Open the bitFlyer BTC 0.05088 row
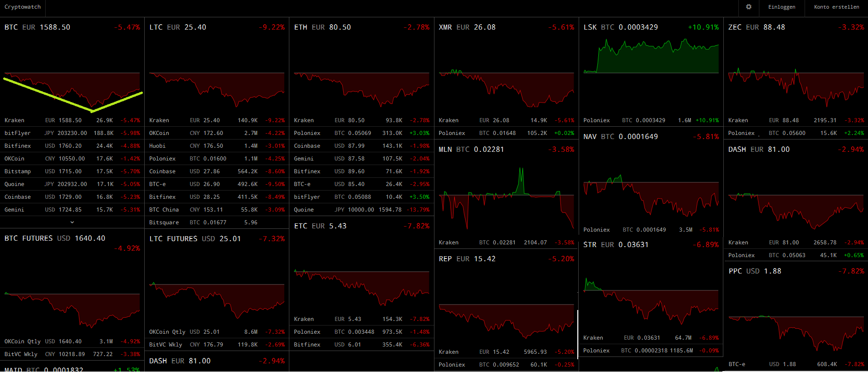This screenshot has width=868, height=372. click(362, 197)
